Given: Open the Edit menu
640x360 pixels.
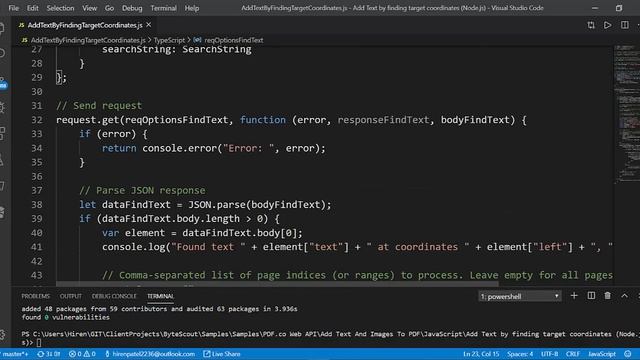Looking at the screenshot, I should [33, 8].
